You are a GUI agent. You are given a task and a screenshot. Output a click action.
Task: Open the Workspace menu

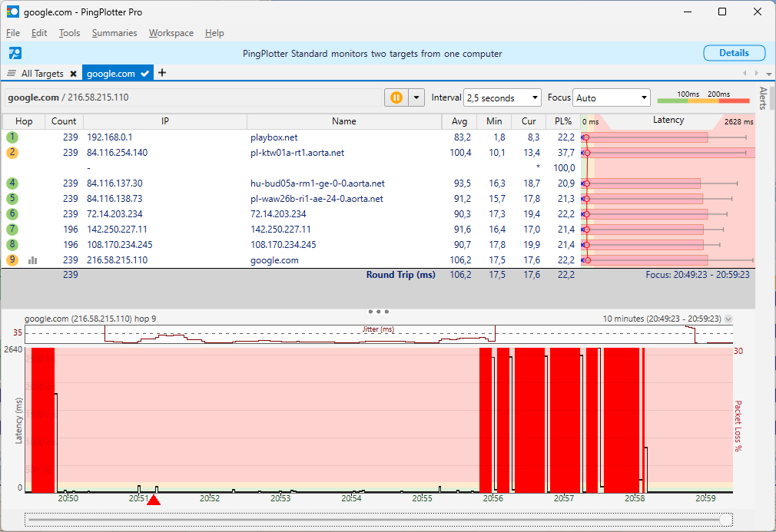coord(171,33)
